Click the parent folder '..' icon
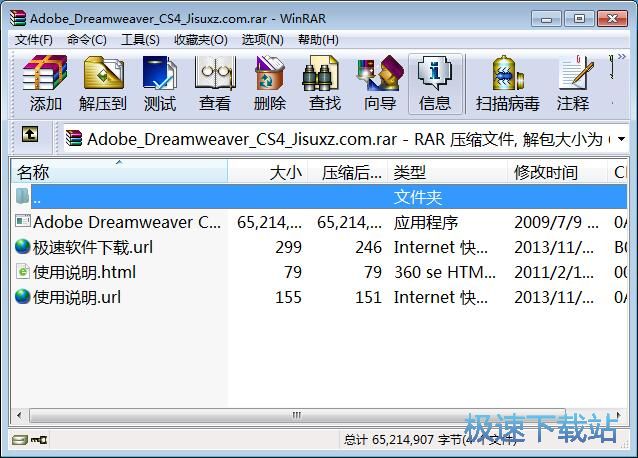Image resolution: width=638 pixels, height=458 pixels. pos(23,196)
